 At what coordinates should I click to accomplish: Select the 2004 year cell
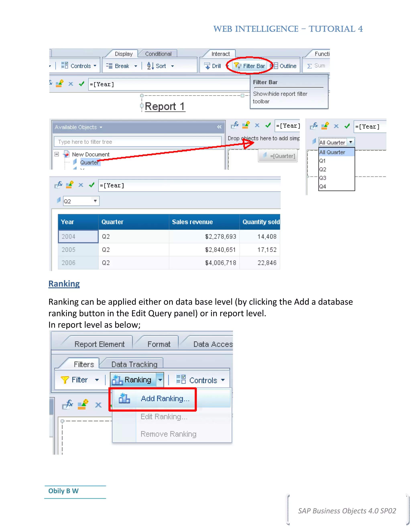78,236
